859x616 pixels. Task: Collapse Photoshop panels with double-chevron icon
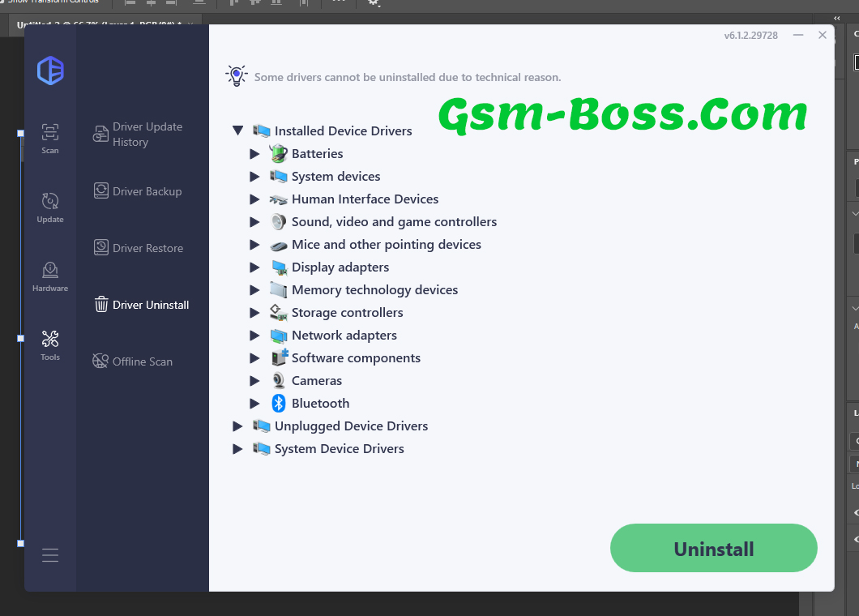click(836, 18)
